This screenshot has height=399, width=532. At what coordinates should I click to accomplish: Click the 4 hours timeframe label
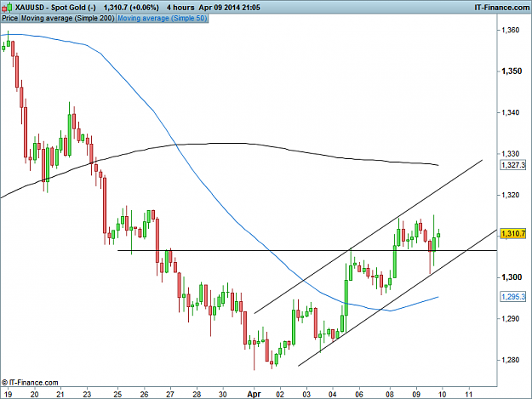pyautogui.click(x=180, y=7)
